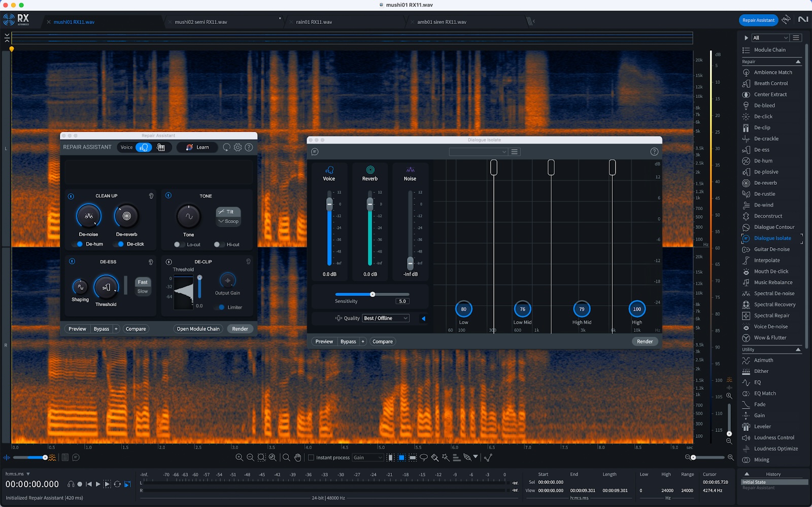Open the De-hum module from the list
The width and height of the screenshot is (812, 507).
[763, 161]
